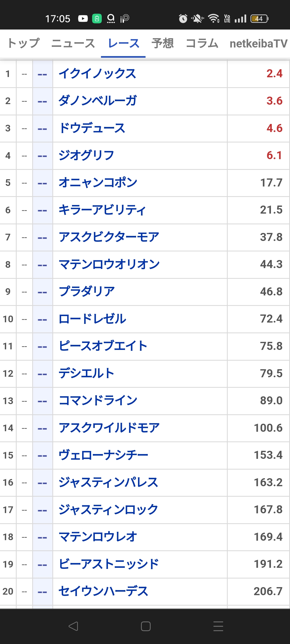The width and height of the screenshot is (290, 644).
Task: Switch to the トップ tab
Action: [x=24, y=43]
